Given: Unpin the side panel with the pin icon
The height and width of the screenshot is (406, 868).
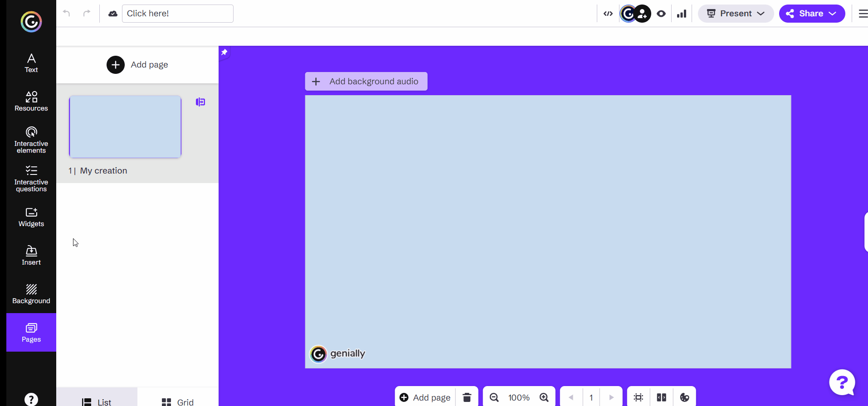Looking at the screenshot, I should coord(224,52).
